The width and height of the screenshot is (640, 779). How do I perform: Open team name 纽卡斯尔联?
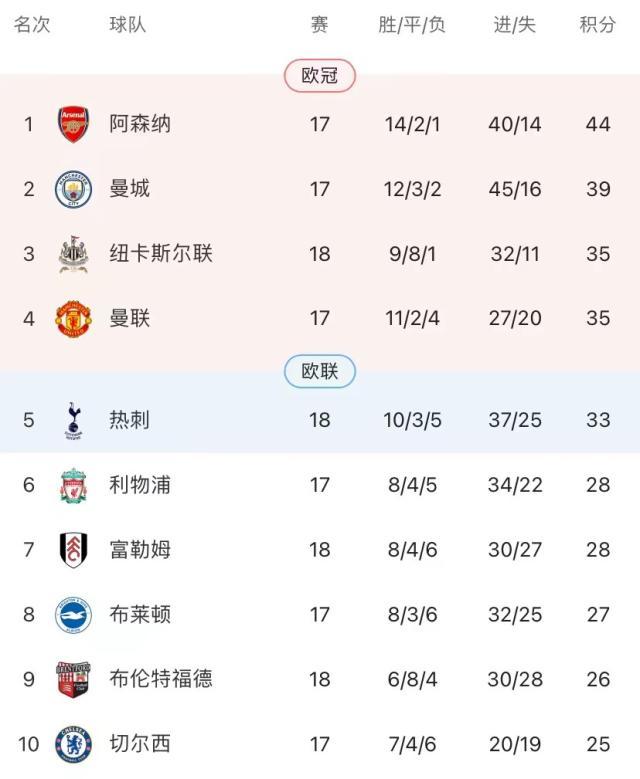[161, 254]
